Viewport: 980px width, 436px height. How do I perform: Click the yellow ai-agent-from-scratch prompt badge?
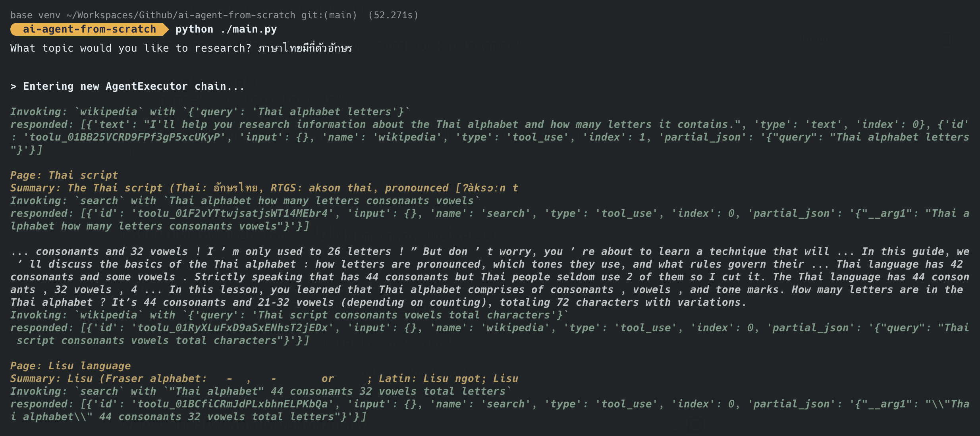(x=89, y=29)
